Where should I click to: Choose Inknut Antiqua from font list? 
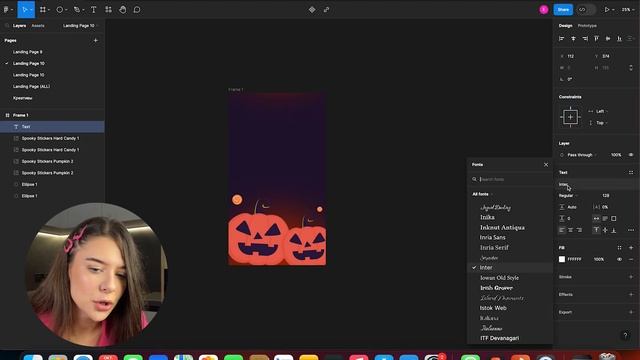502,227
